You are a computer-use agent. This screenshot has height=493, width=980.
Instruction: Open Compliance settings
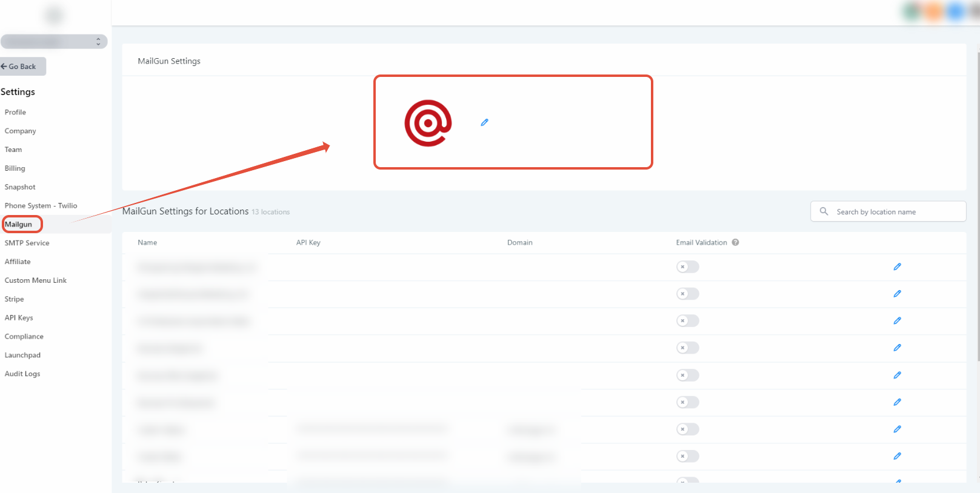24,337
